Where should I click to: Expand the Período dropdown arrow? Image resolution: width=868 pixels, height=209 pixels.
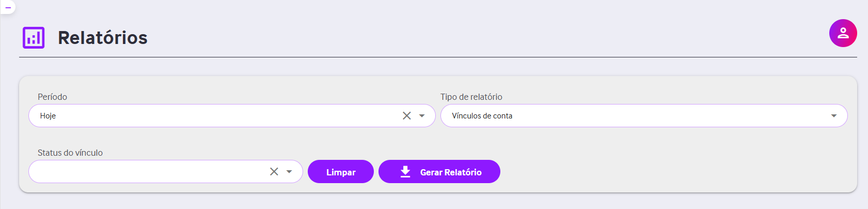coord(422,116)
